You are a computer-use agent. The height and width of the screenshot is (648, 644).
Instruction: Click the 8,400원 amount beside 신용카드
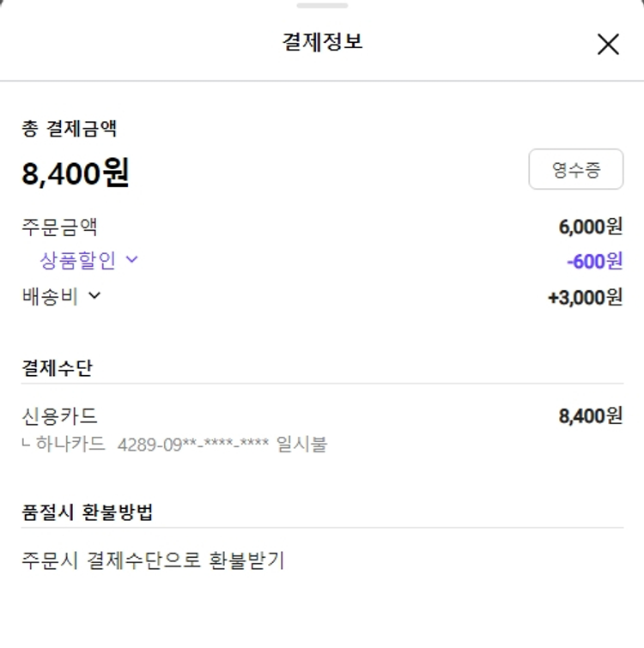[590, 417]
